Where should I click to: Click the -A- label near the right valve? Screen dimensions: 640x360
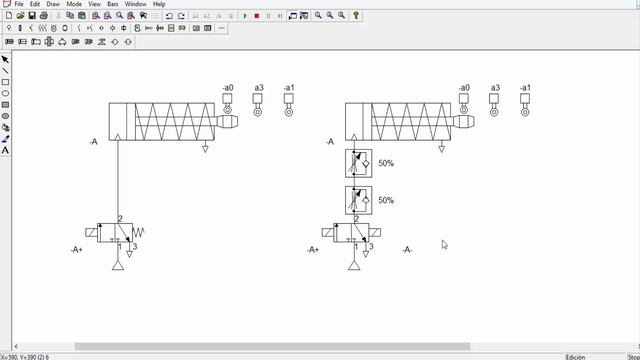click(407, 249)
